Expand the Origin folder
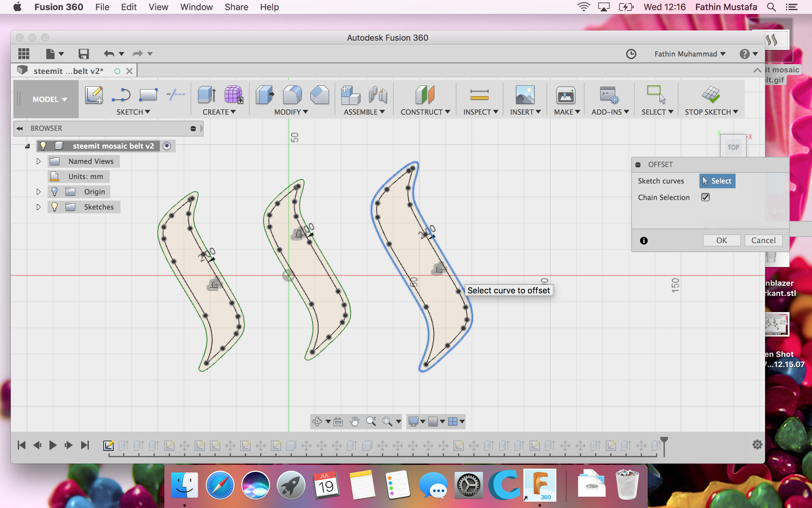 click(x=38, y=191)
